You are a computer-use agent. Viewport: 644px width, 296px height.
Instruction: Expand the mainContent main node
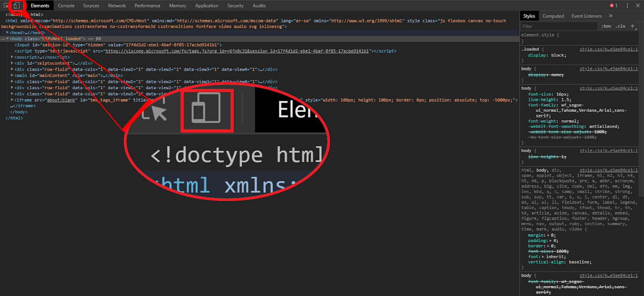[x=12, y=75]
